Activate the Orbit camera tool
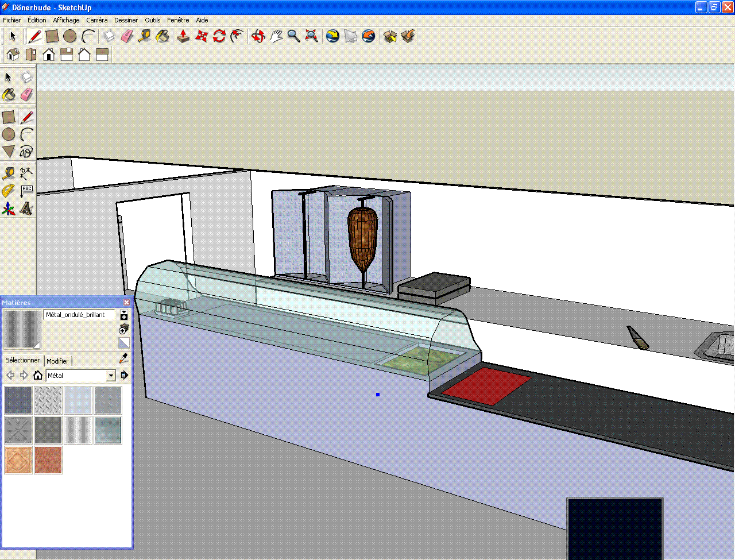Screen dimensions: 735x560 (258, 36)
